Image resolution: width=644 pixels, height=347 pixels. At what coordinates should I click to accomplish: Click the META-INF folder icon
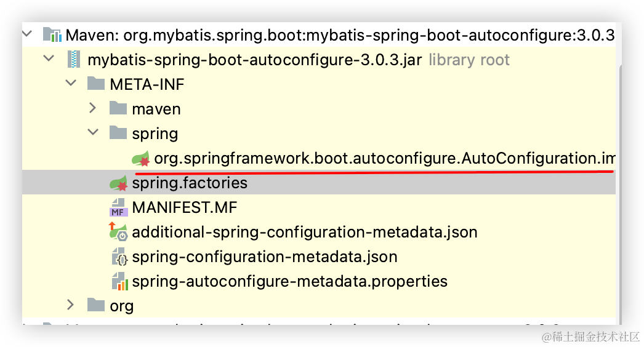coord(96,84)
